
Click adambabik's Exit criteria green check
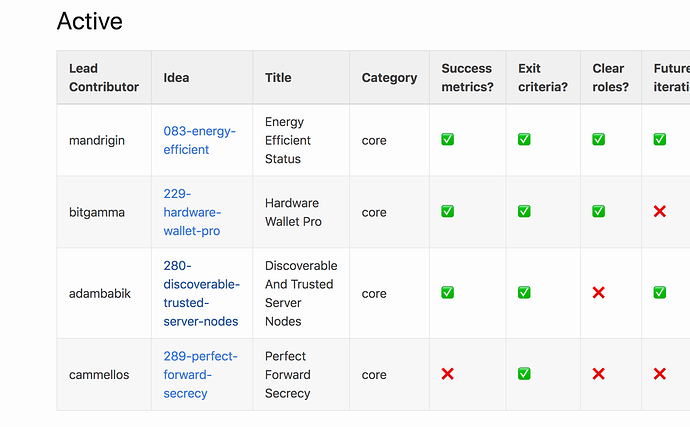coord(524,293)
